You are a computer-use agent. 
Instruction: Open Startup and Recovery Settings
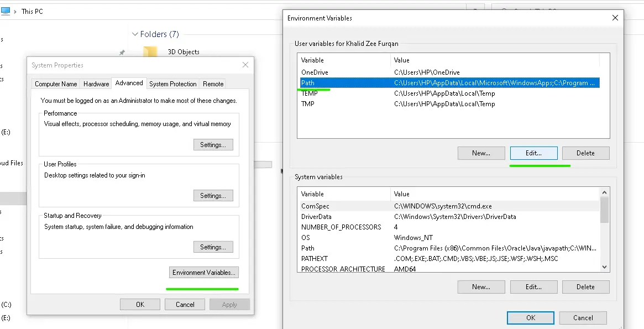[x=213, y=247]
